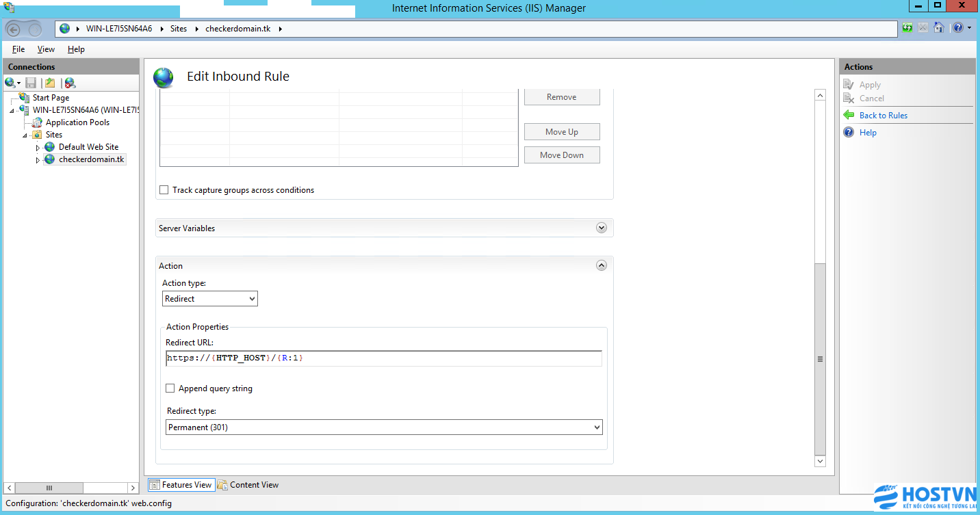Viewport: 980px width, 515px height.
Task: Click checkerdomain.tk in the address breadcrumb
Action: pos(239,29)
